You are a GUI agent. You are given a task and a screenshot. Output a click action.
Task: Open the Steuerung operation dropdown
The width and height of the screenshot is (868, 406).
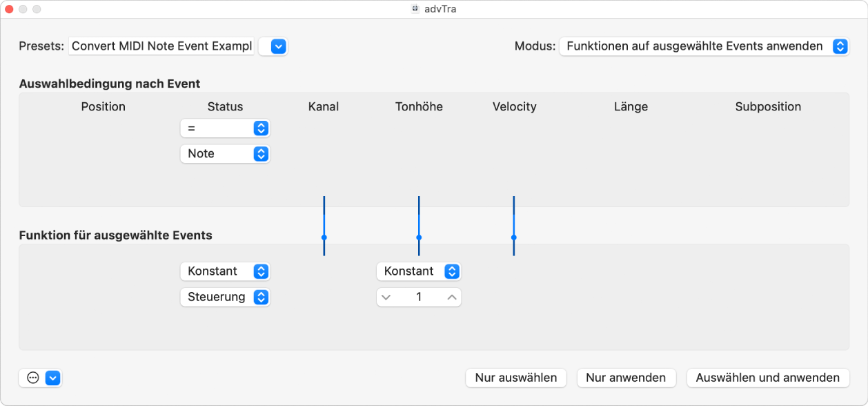225,297
